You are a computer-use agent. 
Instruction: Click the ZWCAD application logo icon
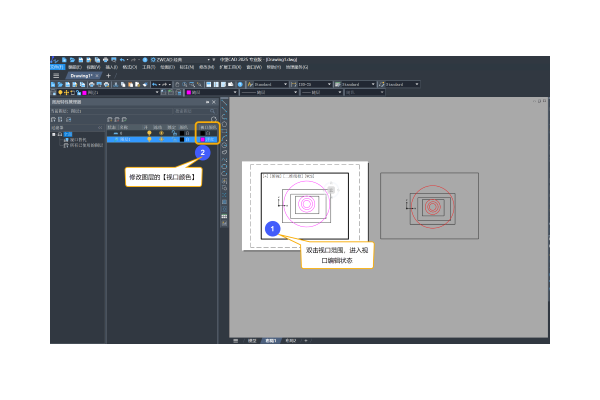tap(54, 59)
